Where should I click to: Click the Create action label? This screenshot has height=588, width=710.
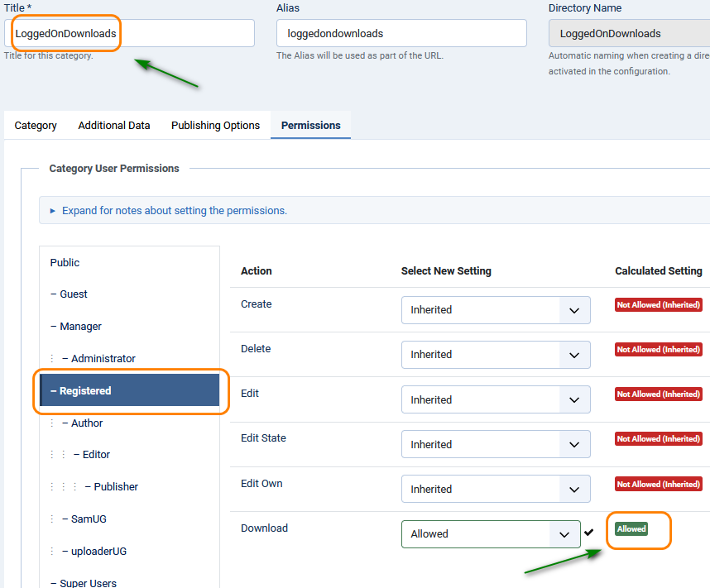pyautogui.click(x=257, y=304)
